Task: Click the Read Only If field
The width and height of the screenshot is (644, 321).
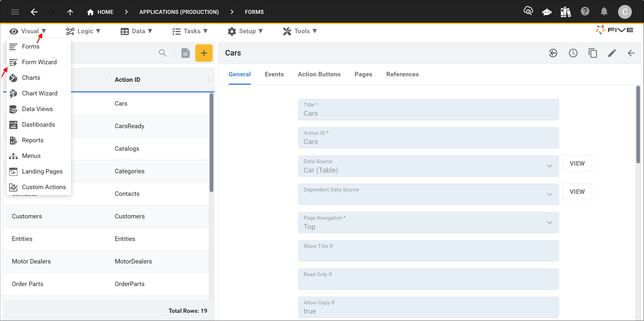Action: 428,279
